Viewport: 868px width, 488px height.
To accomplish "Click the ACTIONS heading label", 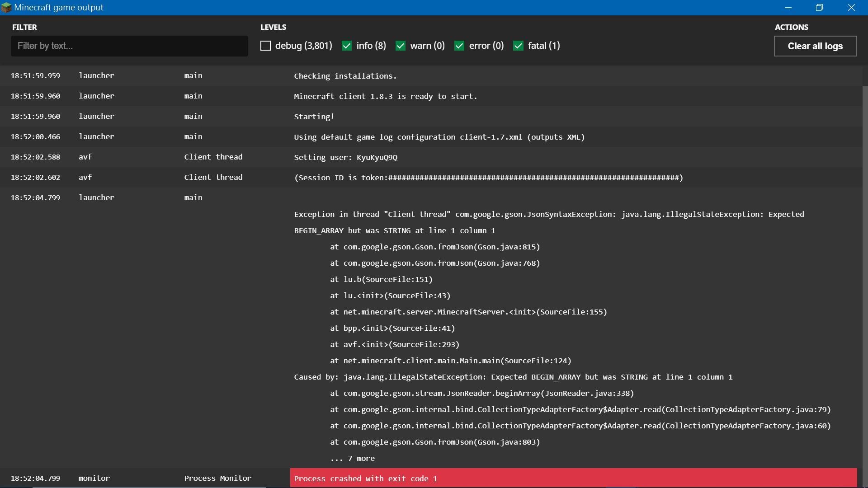I will 792,27.
